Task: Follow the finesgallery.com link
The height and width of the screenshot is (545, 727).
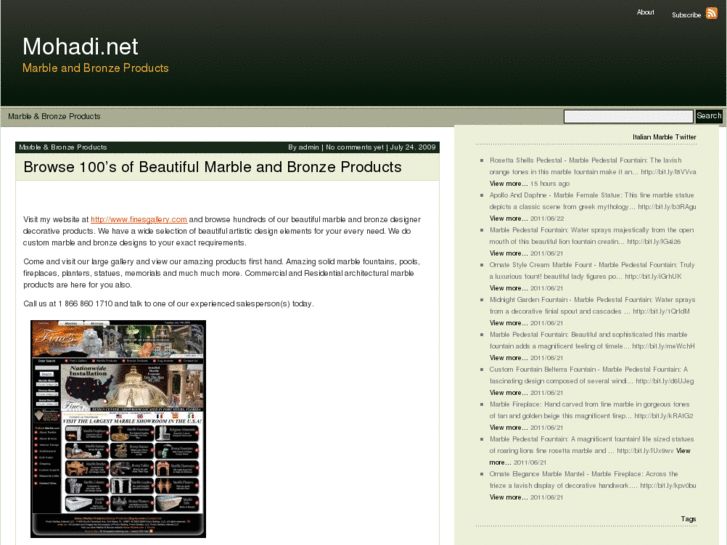Action: click(139, 219)
